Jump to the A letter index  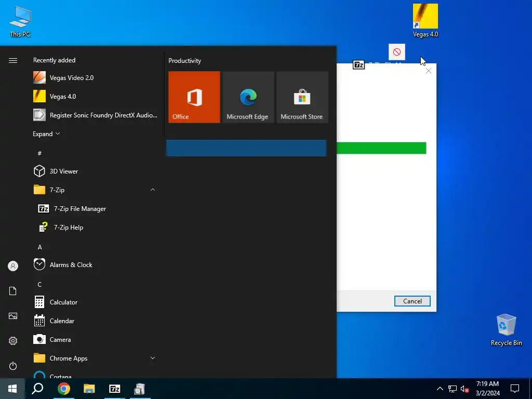(x=39, y=247)
